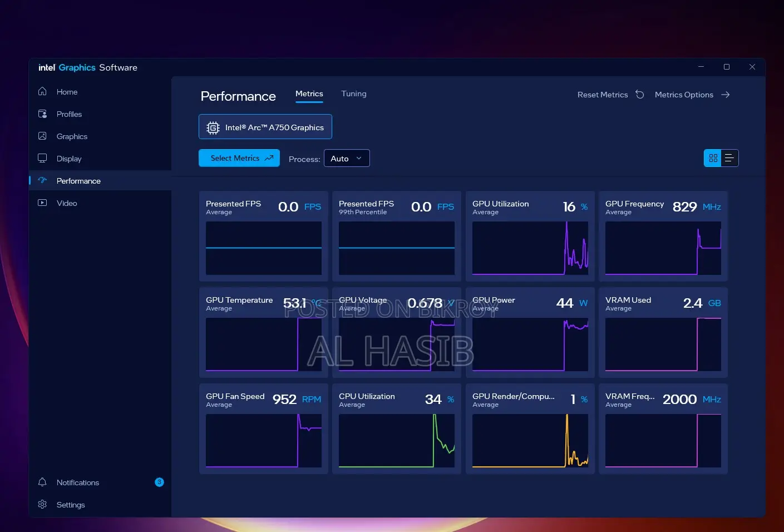
Task: Click the Display monitor icon
Action: pyautogui.click(x=42, y=159)
